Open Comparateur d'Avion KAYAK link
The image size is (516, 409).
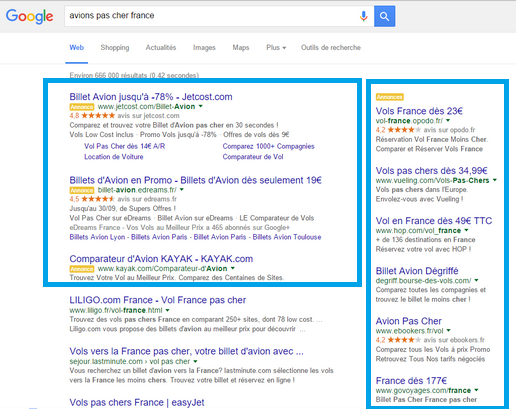coord(161,259)
